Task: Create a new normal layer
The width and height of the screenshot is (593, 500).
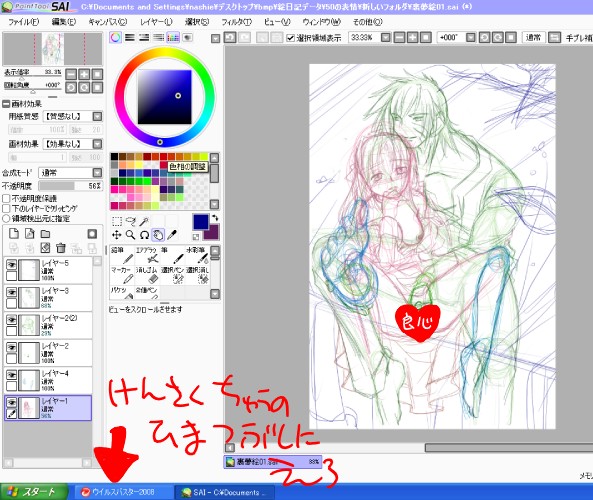Action: point(14,234)
